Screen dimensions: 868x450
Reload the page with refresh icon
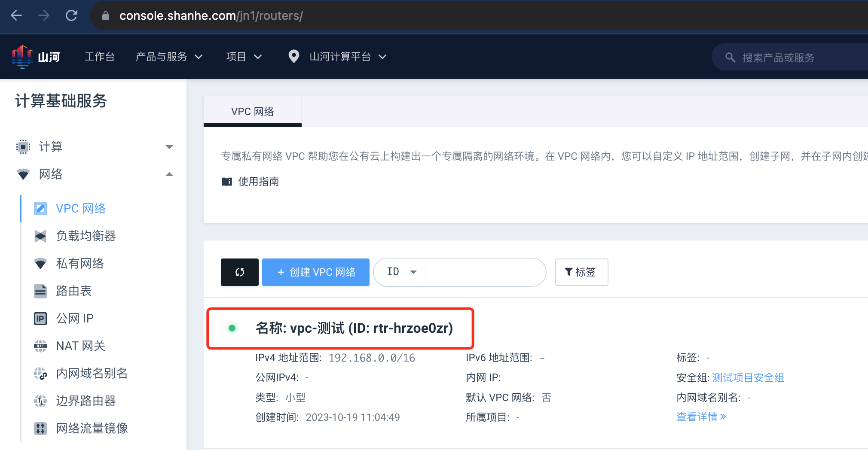(x=71, y=16)
